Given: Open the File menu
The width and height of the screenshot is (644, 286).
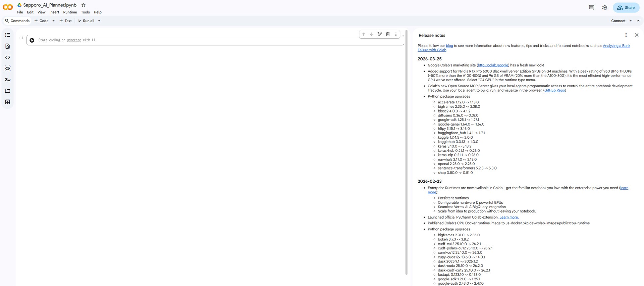Looking at the screenshot, I should click(x=20, y=12).
